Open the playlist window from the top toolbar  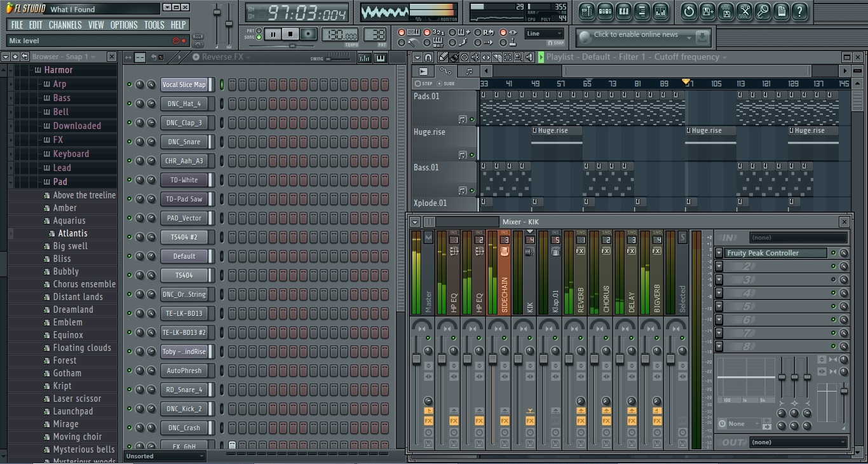587,11
